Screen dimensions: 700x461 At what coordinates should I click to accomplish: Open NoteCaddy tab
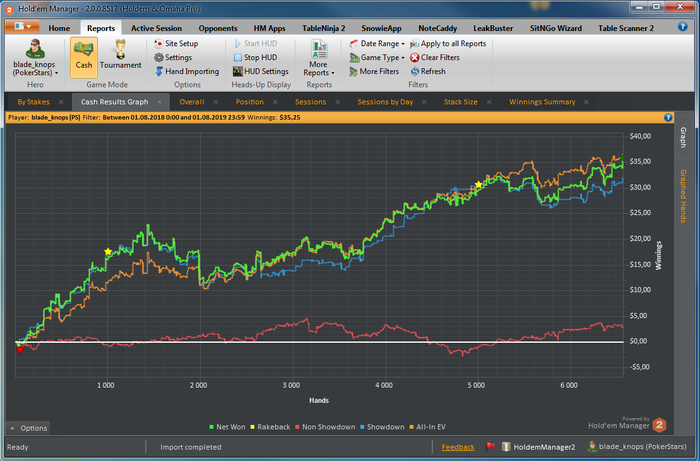pyautogui.click(x=438, y=28)
